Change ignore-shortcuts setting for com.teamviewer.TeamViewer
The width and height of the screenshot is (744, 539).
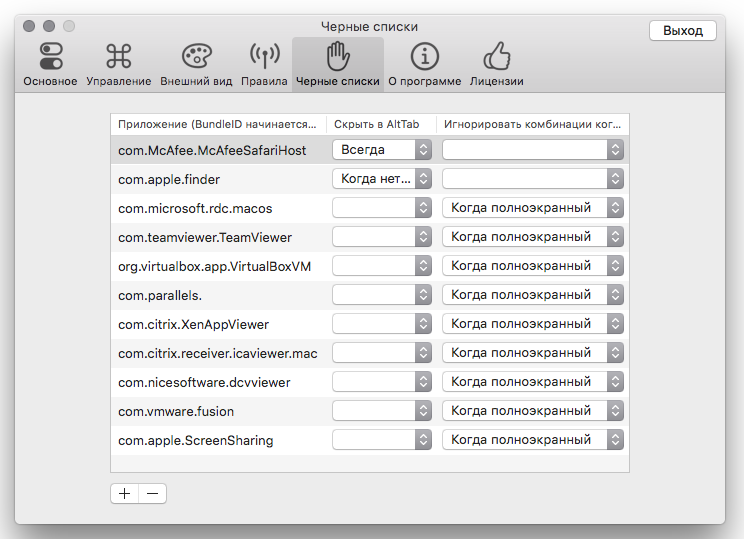[533, 237]
